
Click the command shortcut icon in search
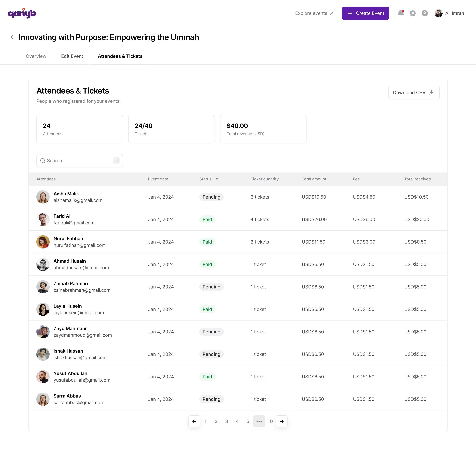pos(116,161)
